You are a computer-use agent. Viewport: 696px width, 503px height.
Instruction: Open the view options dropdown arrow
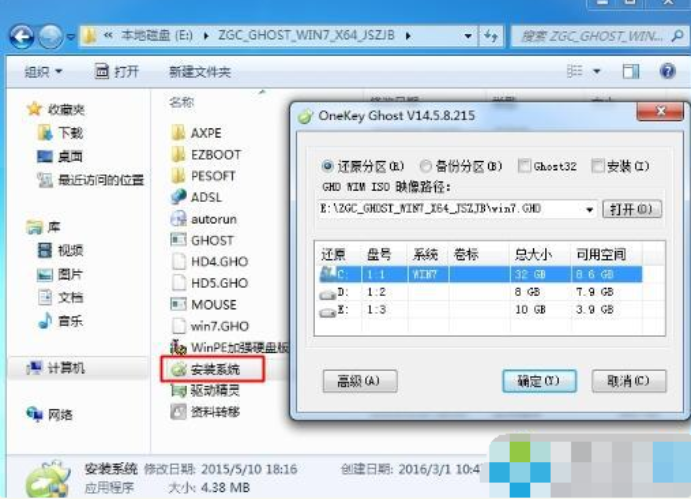tap(597, 71)
